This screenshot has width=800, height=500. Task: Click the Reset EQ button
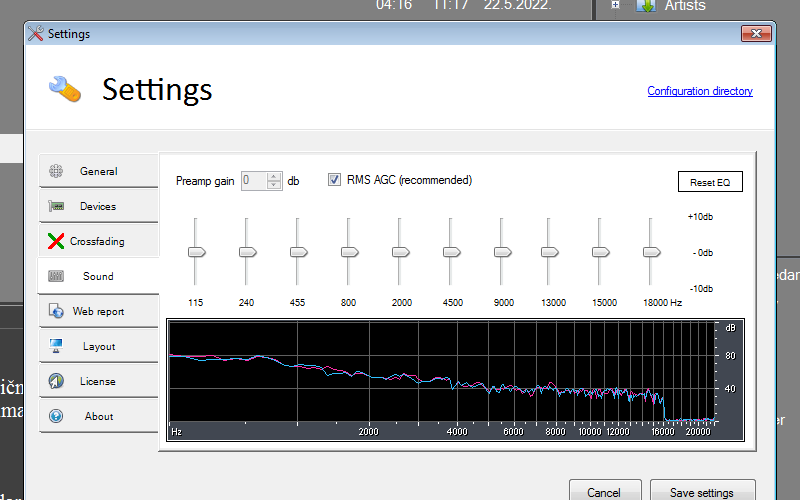[x=710, y=182]
